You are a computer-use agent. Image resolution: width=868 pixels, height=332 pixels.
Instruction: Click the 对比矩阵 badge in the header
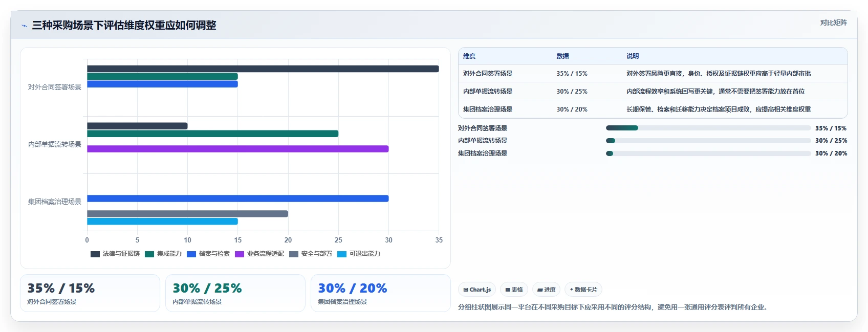point(833,23)
